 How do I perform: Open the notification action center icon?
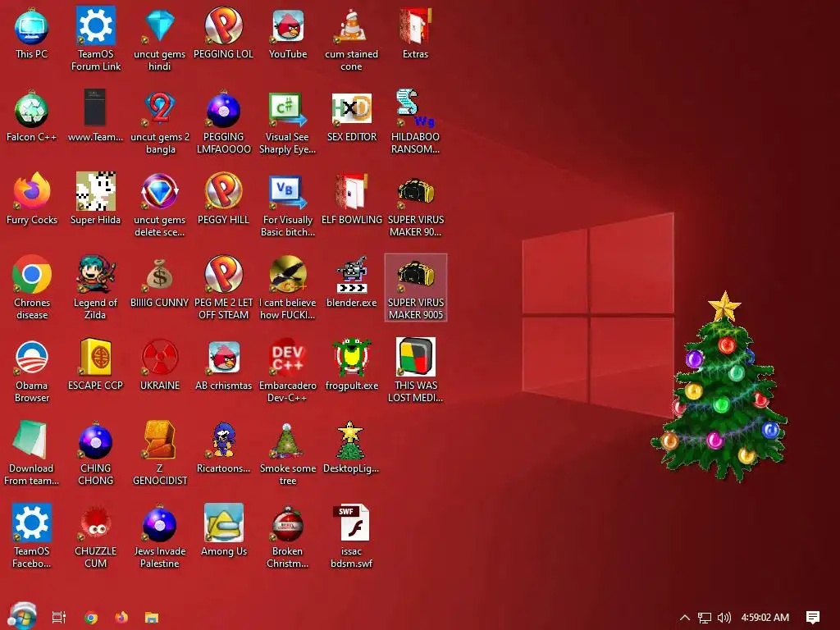tap(813, 618)
